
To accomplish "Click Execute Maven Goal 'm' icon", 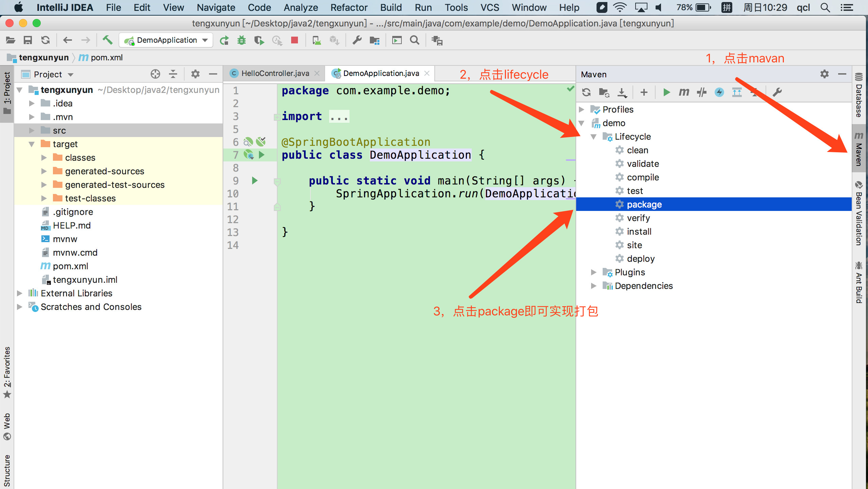I will coord(684,92).
